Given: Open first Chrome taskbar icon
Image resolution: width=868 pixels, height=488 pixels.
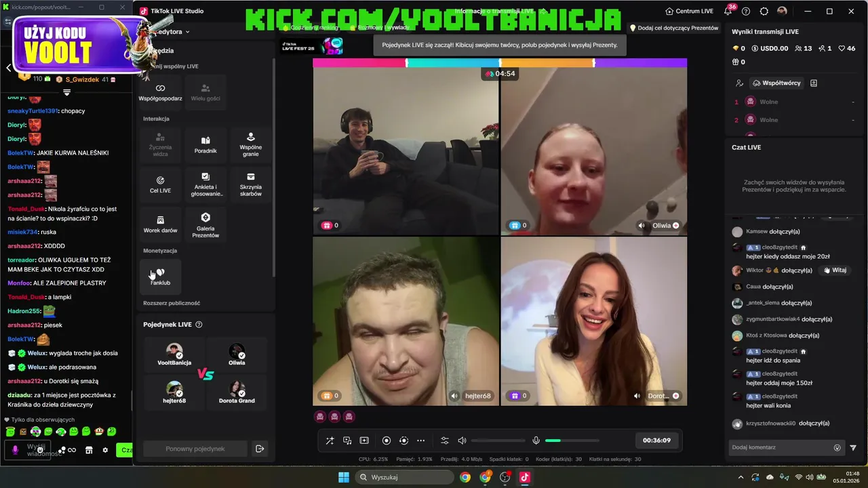Looking at the screenshot, I should pos(465,477).
